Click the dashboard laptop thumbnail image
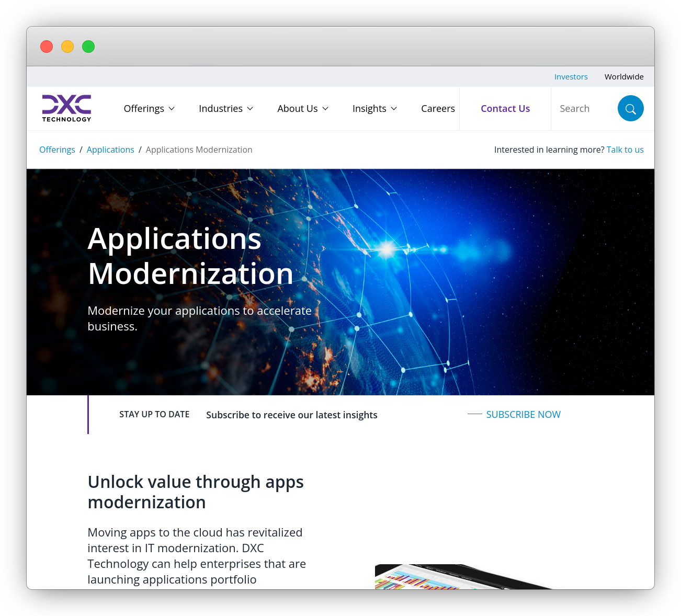 click(463, 577)
